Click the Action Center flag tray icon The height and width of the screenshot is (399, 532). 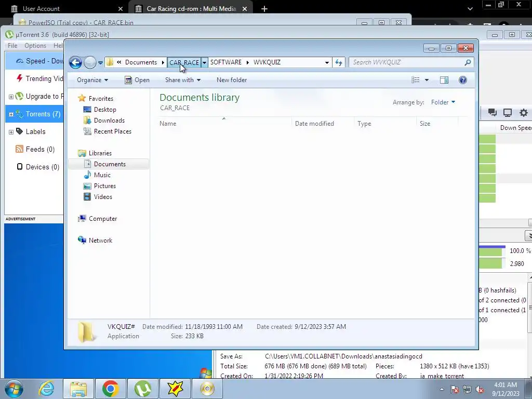point(455,389)
